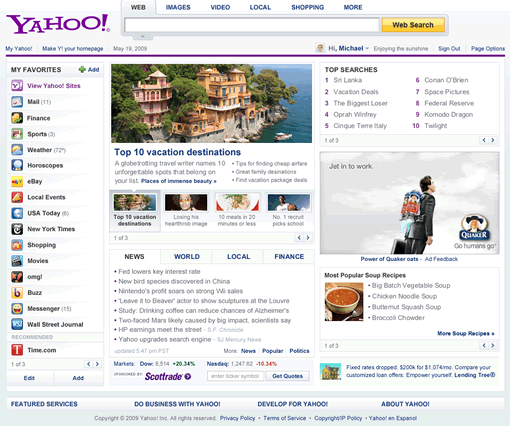Switch to the Video search tab
This screenshot has width=510, height=426.
point(220,7)
